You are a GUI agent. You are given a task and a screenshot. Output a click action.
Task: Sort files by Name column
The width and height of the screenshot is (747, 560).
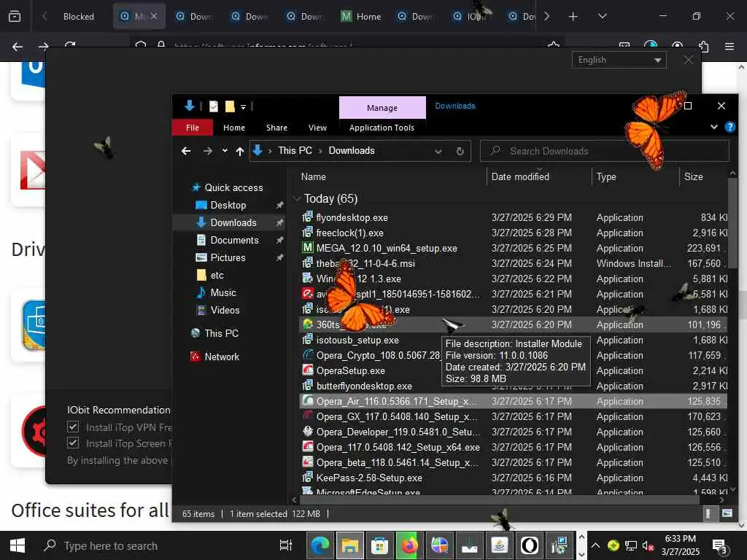point(314,176)
